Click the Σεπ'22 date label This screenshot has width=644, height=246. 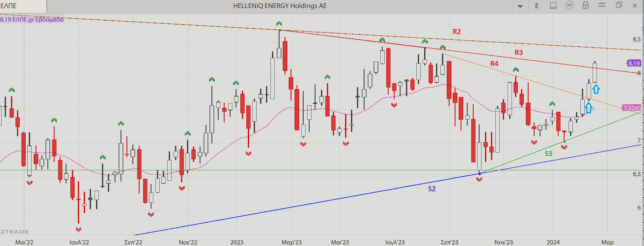point(133,242)
